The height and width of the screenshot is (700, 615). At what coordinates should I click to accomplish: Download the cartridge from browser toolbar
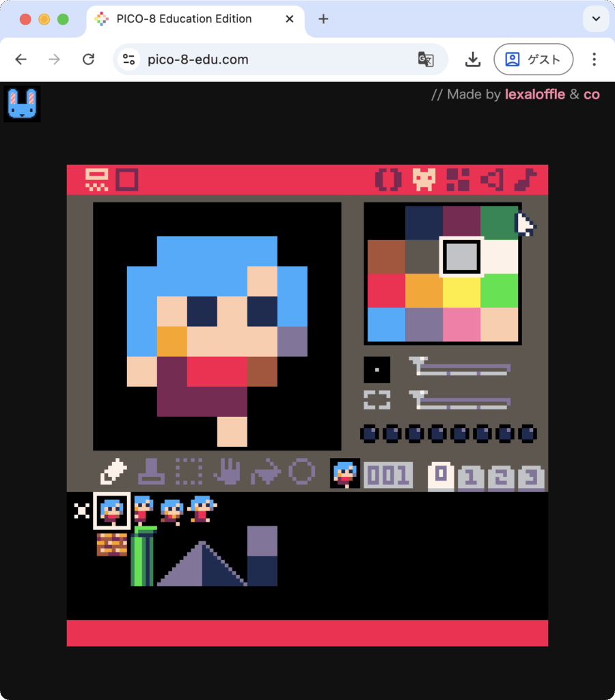click(x=473, y=59)
